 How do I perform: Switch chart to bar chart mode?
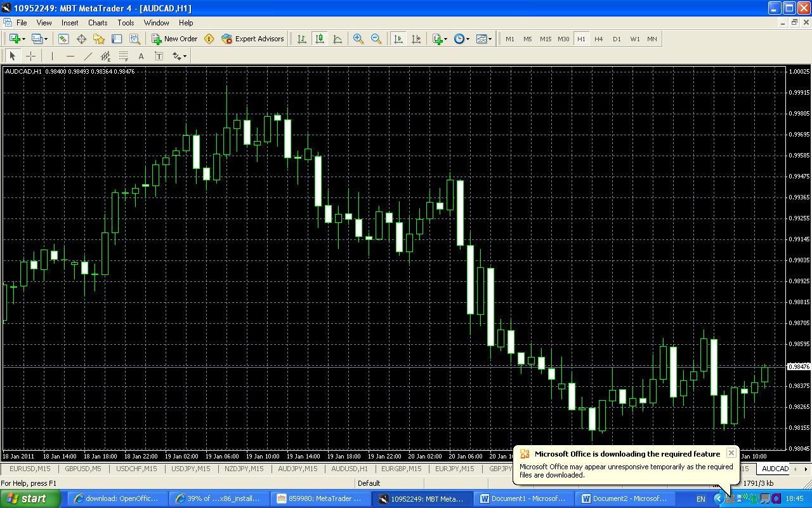(x=302, y=39)
